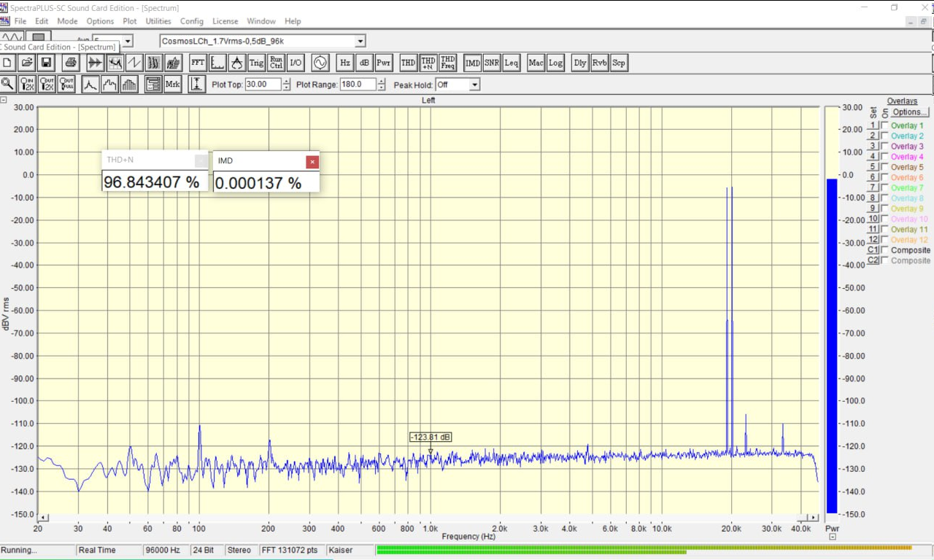
Task: Open the Rvb reverberation button
Action: [x=600, y=63]
